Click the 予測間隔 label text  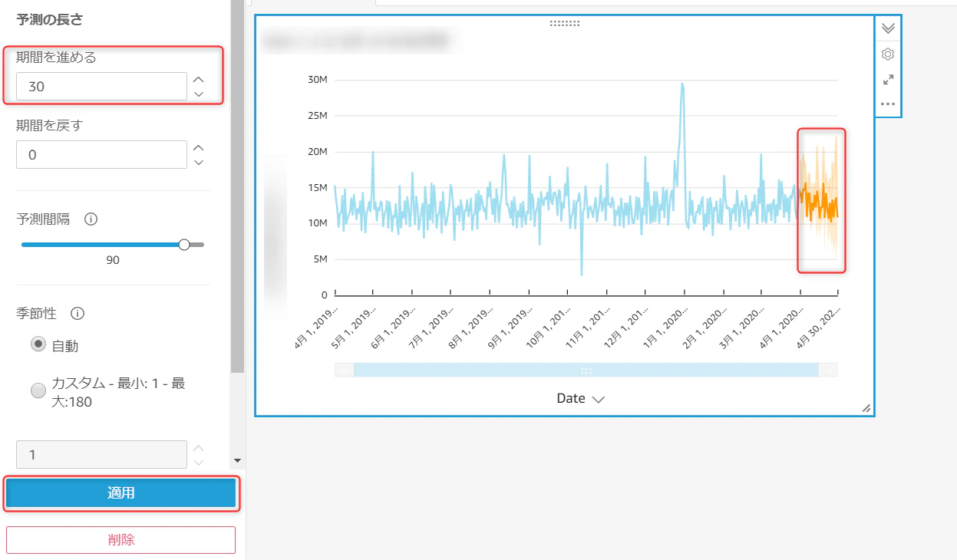(x=43, y=219)
